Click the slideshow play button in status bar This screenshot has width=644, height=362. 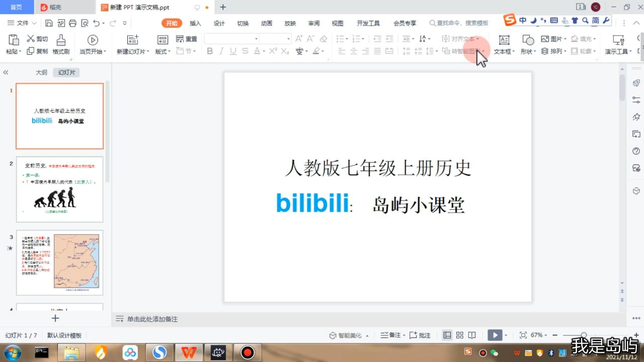point(494,335)
